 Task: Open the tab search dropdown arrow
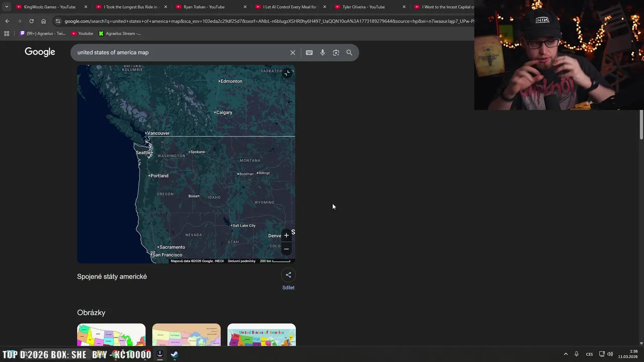7,7
